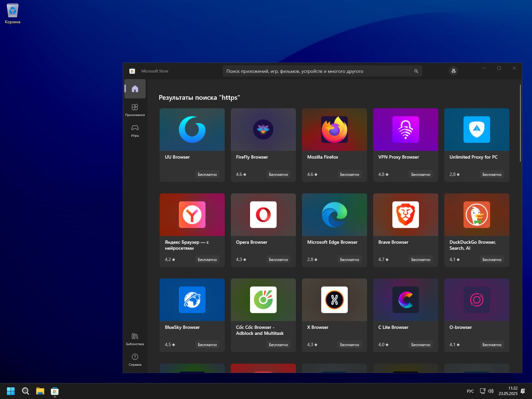Open the notifications bell in system tray
This screenshot has height=399, width=532.
[x=523, y=391]
